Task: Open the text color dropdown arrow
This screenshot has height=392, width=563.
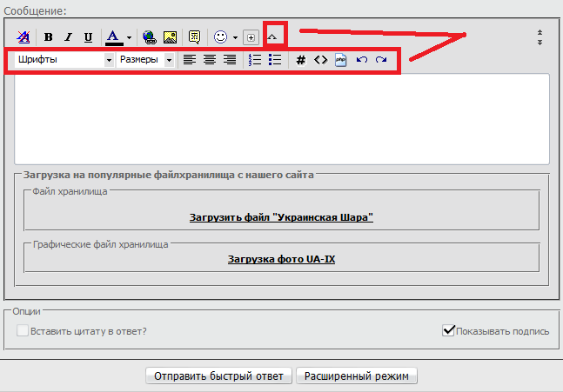Action: click(130, 37)
